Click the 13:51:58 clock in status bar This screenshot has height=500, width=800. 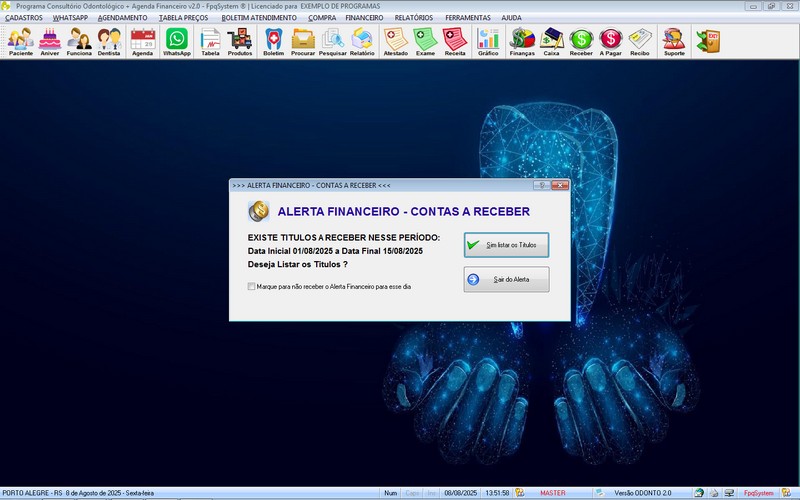[x=497, y=493]
